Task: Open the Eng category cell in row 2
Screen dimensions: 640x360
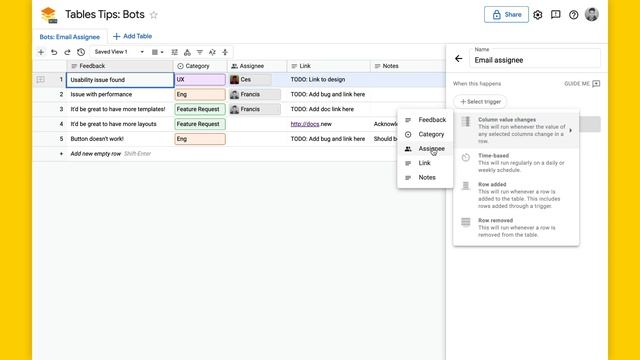Action: tap(200, 94)
